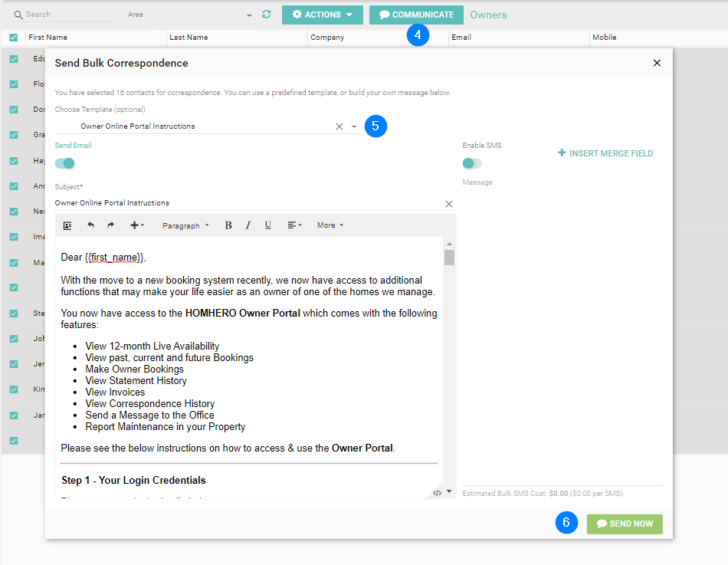Open the Choose Template dropdown arrow

[x=354, y=126]
